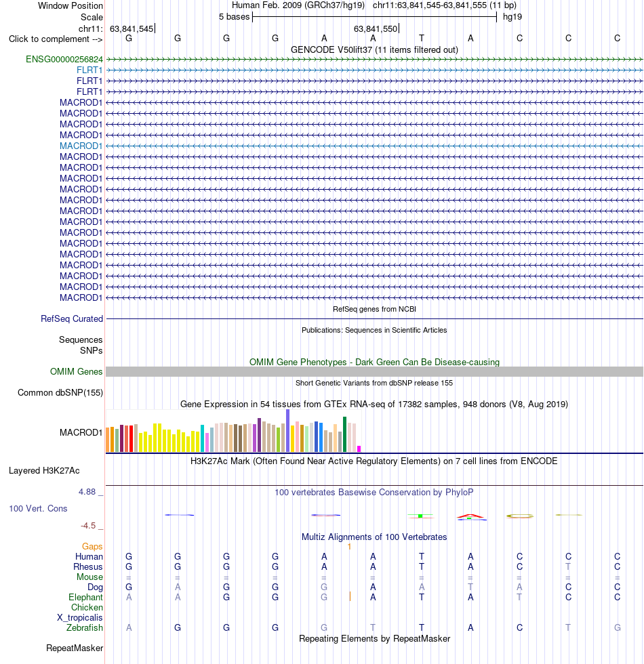Select the light-blue MACROD1 transcript label
This screenshot has height=664, width=644.
(81, 146)
